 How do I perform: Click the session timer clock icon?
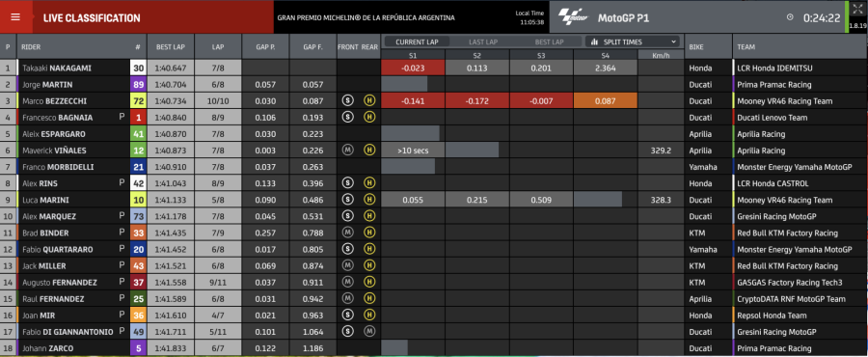[790, 17]
